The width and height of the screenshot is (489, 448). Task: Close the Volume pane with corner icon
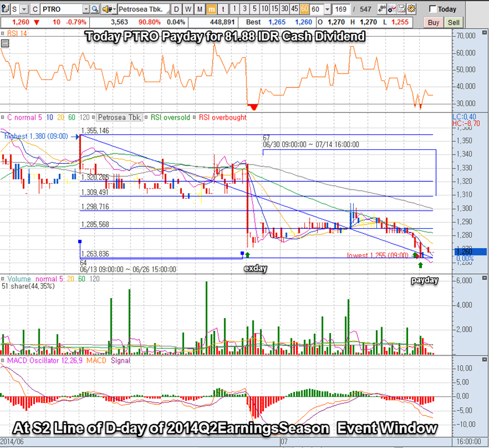484,278
